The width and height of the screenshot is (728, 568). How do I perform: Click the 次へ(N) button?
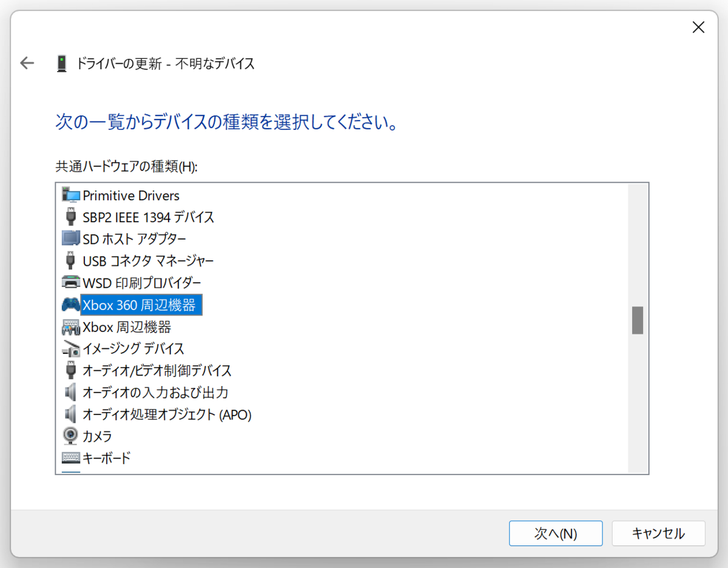point(556,533)
